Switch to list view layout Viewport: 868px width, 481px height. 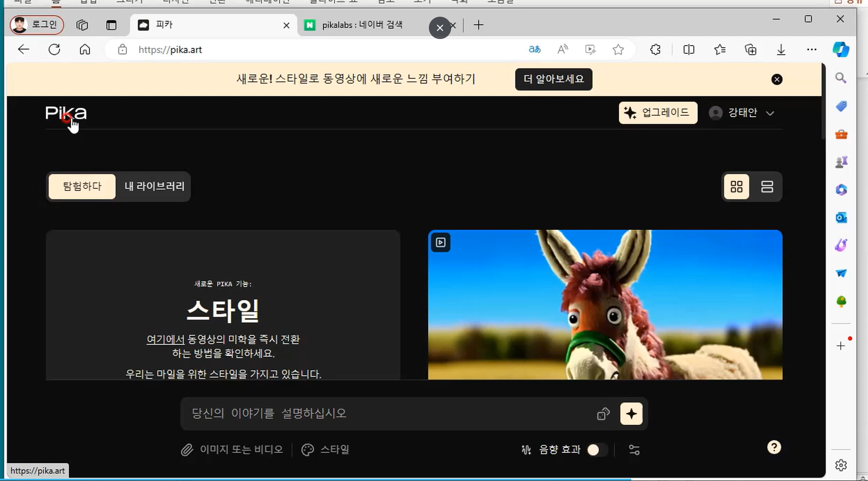click(767, 187)
